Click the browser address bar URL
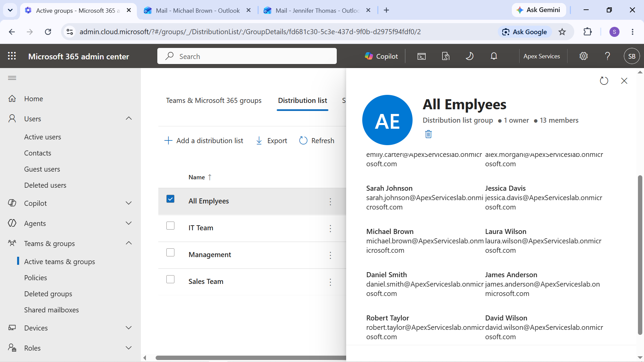 250,32
